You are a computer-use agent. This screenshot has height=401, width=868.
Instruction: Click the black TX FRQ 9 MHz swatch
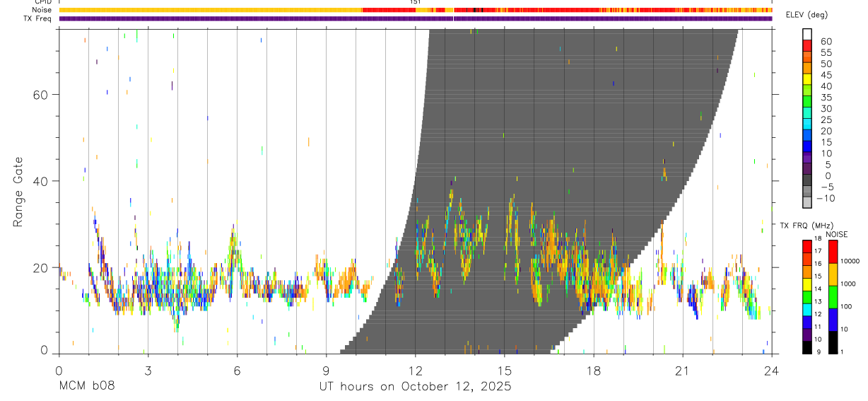click(x=807, y=347)
